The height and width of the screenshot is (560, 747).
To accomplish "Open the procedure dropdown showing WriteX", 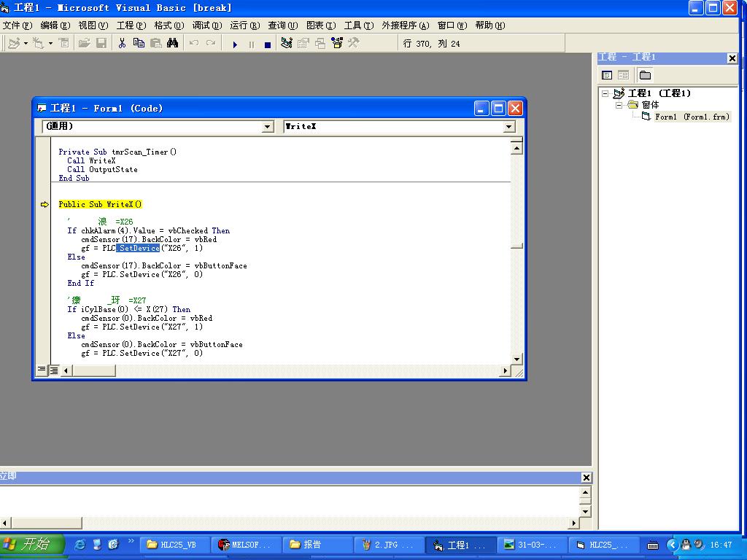I will tap(509, 127).
